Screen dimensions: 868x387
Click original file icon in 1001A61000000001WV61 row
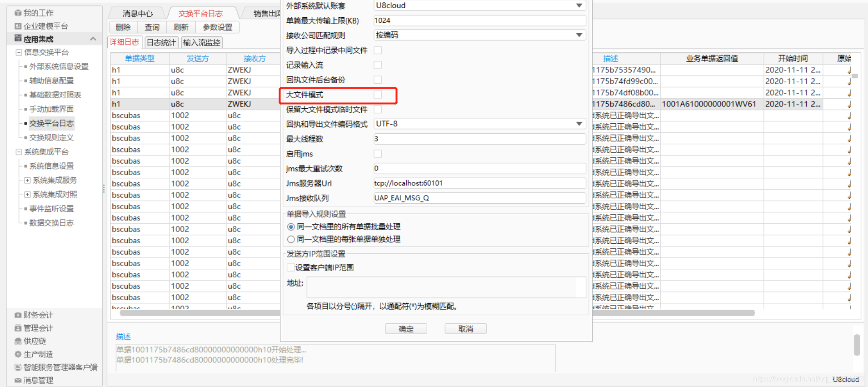click(x=849, y=104)
